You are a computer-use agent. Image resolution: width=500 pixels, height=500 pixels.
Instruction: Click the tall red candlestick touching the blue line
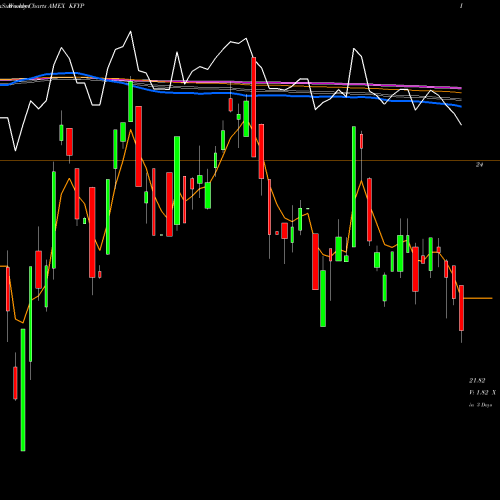254,107
